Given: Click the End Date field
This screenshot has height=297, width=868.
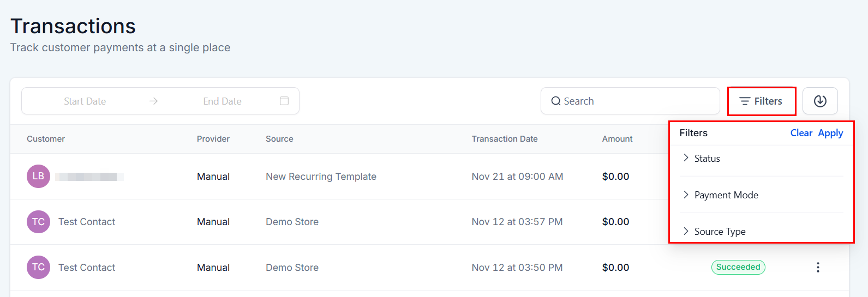Looking at the screenshot, I should tap(222, 101).
